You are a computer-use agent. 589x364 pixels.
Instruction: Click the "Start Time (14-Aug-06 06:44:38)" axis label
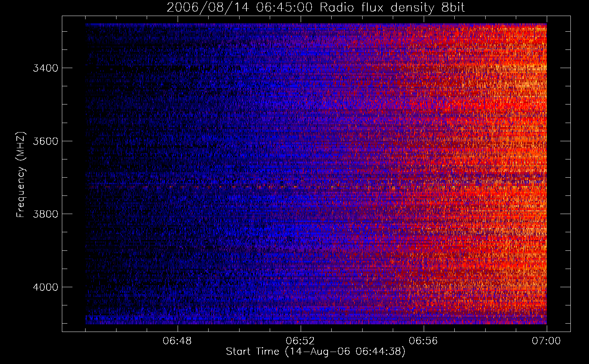pos(316,352)
